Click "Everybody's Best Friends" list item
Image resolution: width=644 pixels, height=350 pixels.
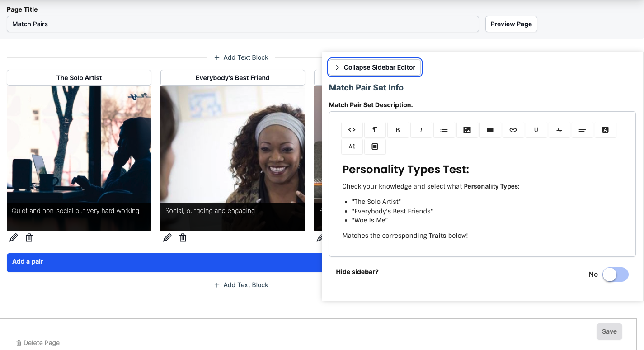392,211
